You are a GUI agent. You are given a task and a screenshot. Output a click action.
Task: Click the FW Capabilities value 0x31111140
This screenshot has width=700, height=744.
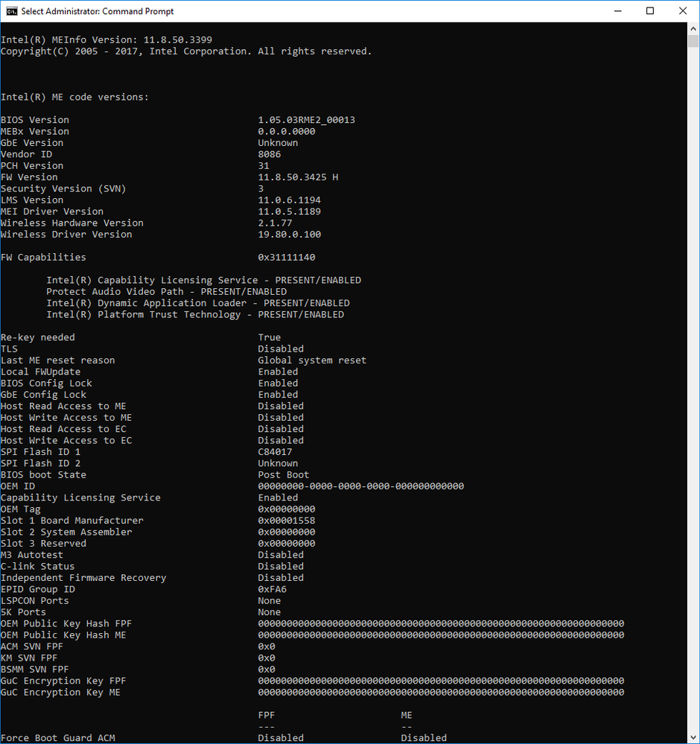287,258
